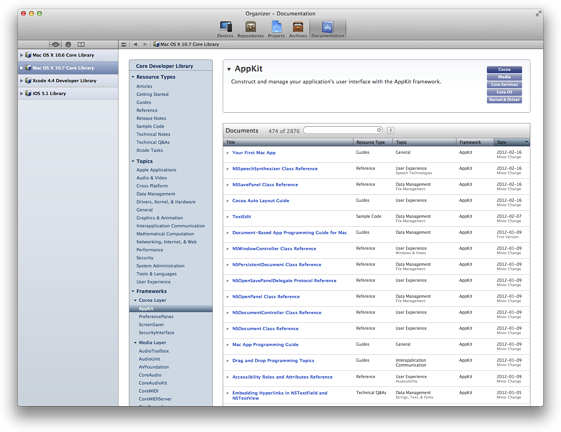Sort by Resource Type column header

click(374, 142)
